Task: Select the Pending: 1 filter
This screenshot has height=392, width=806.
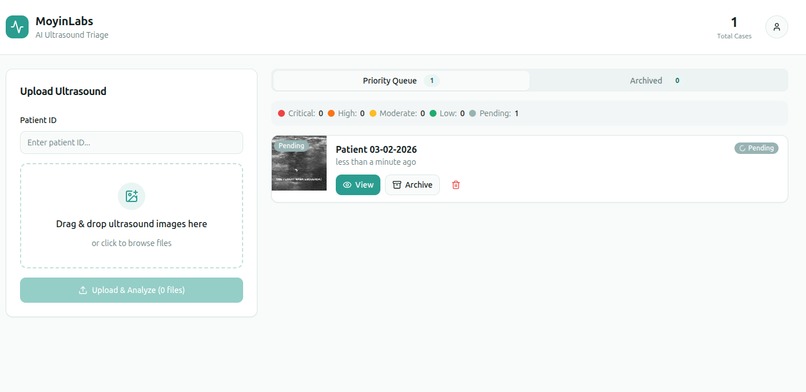Action: point(493,113)
